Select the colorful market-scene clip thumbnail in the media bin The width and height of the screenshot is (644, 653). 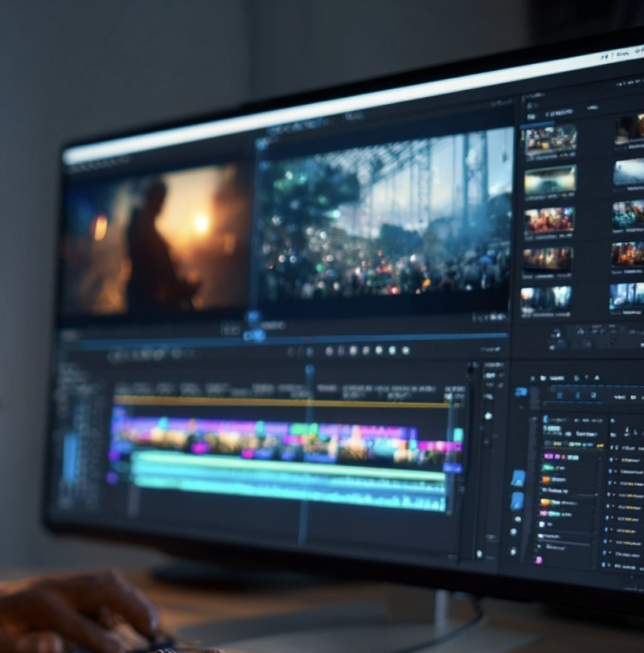[550, 140]
